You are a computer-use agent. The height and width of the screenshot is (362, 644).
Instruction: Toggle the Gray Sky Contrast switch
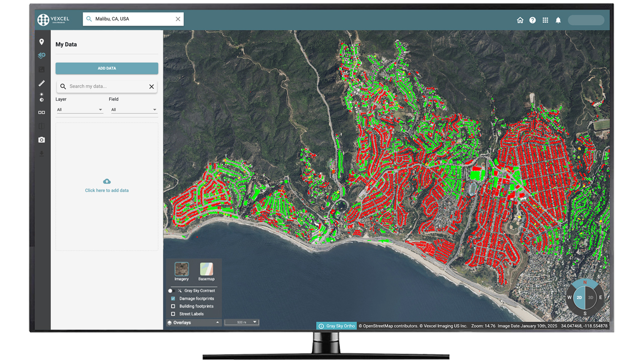pyautogui.click(x=171, y=291)
